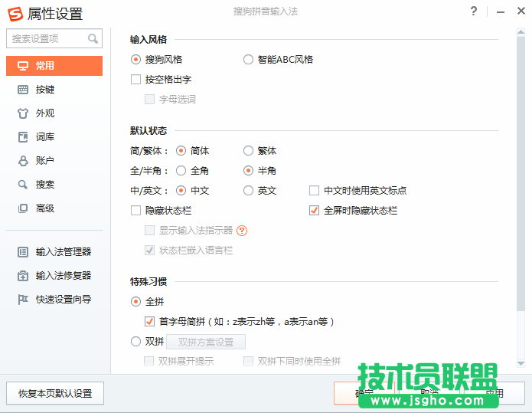Click the flag icon beside 快速设置向导
Screen dimensions: 532x413
23,300
